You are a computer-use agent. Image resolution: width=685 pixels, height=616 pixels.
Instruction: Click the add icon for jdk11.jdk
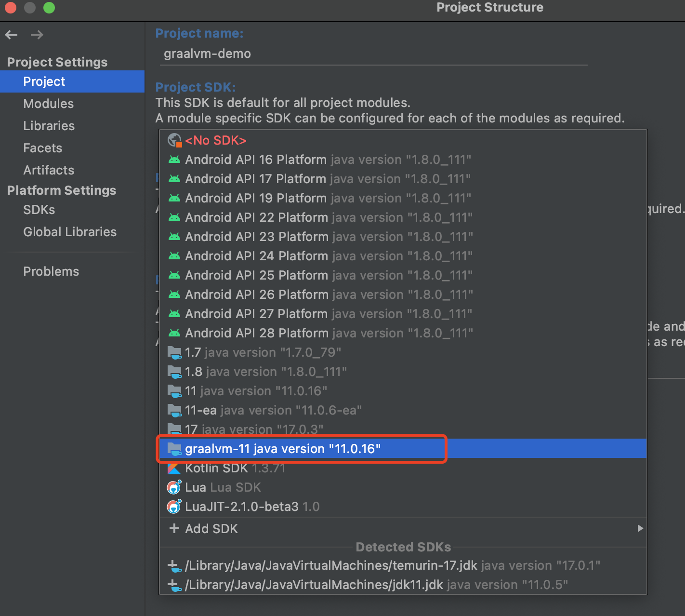(174, 586)
